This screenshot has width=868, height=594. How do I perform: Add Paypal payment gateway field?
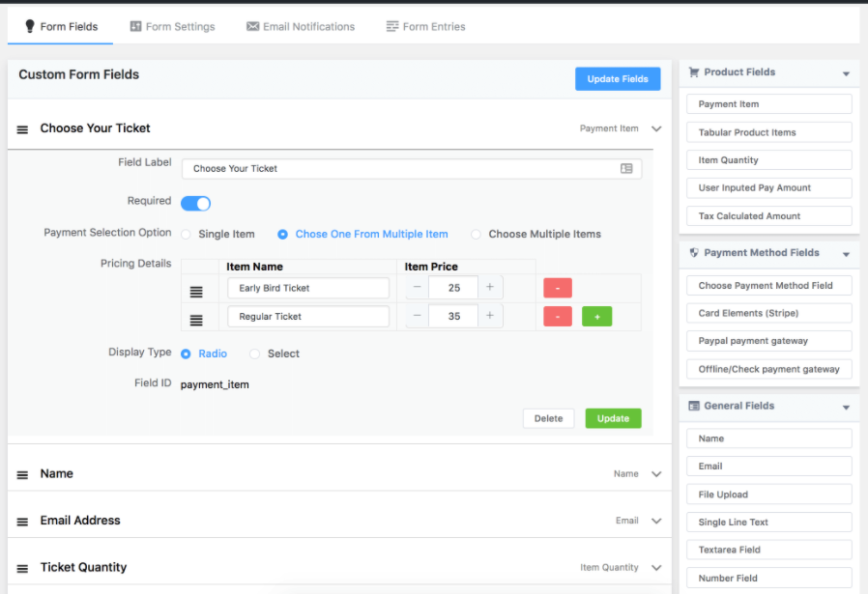(x=768, y=341)
